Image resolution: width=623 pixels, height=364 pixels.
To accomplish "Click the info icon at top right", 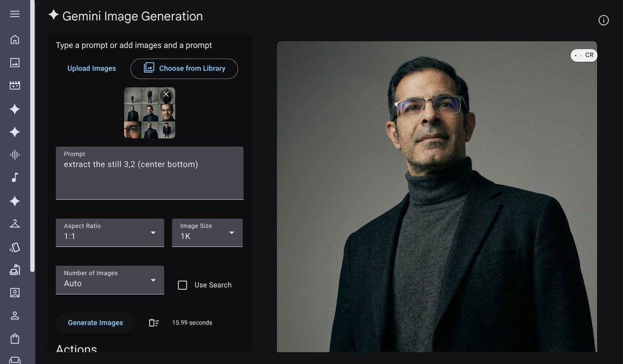I will [x=603, y=20].
